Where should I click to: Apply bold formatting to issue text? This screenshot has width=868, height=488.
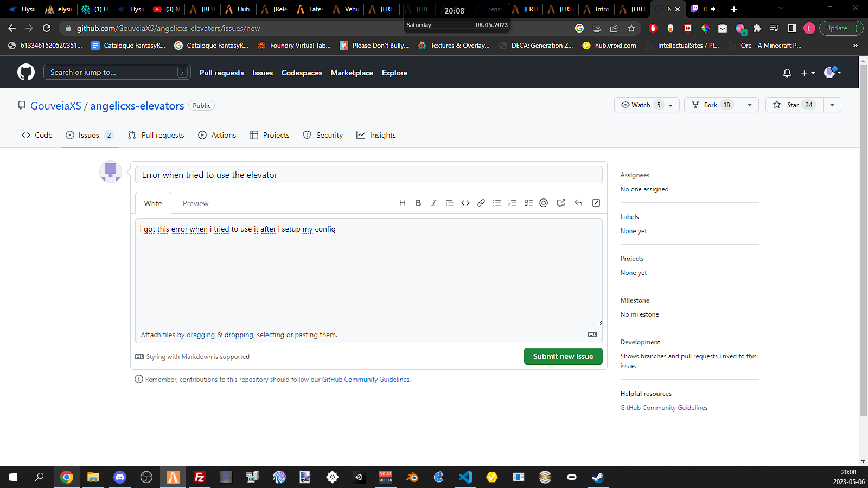[x=418, y=202]
